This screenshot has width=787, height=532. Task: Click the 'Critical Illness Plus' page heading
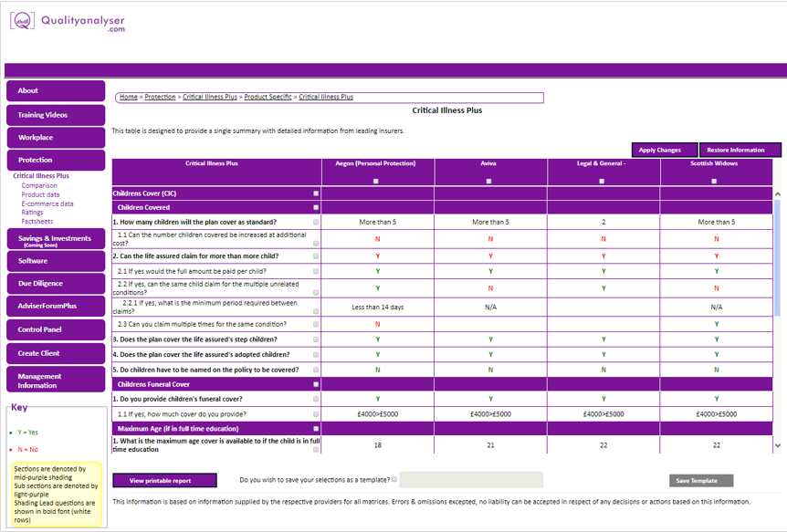(447, 110)
